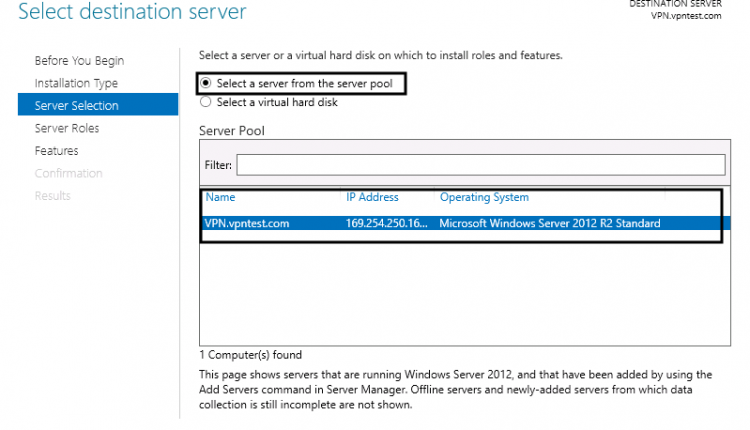Select the Server Selection step in sidebar
Image resolution: width=750 pixels, height=430 pixels.
click(x=76, y=106)
